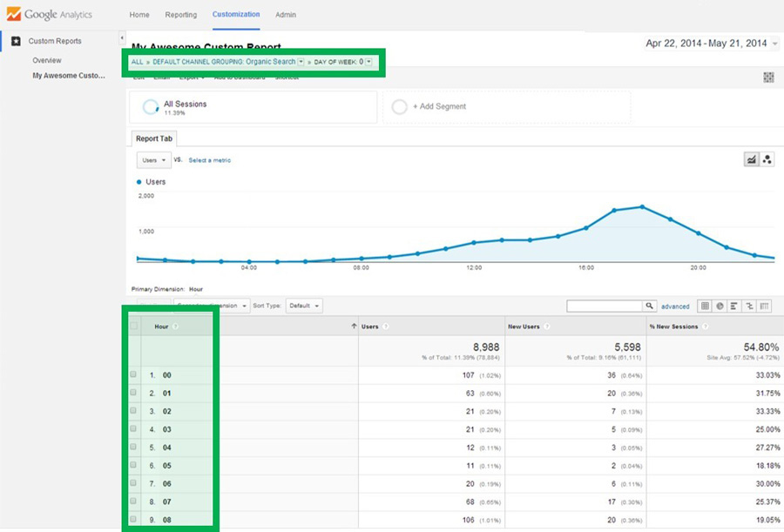Click the table search magnifier icon
The height and width of the screenshot is (532, 784).
(649, 306)
